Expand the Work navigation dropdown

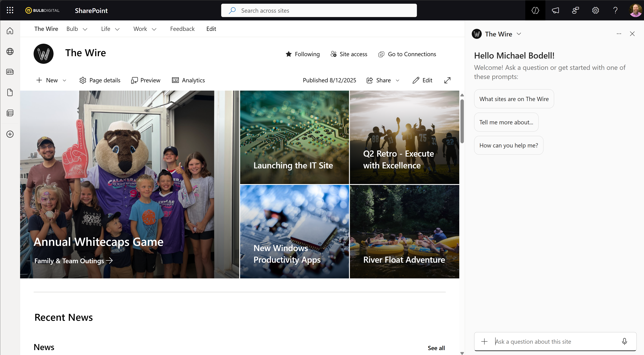click(154, 29)
